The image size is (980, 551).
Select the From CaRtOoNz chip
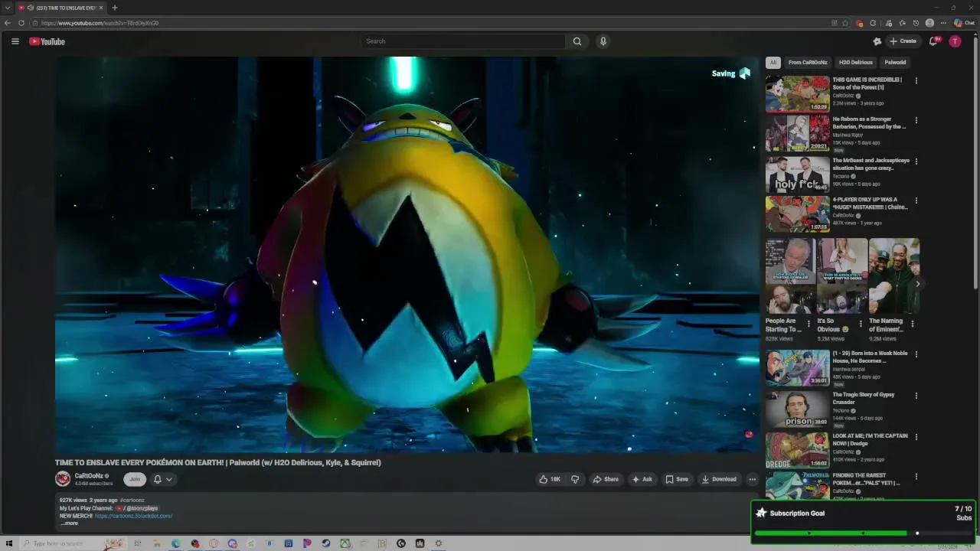pos(808,62)
